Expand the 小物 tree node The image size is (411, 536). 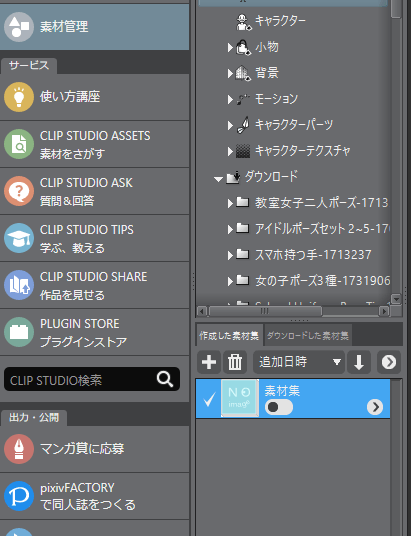coord(230,48)
